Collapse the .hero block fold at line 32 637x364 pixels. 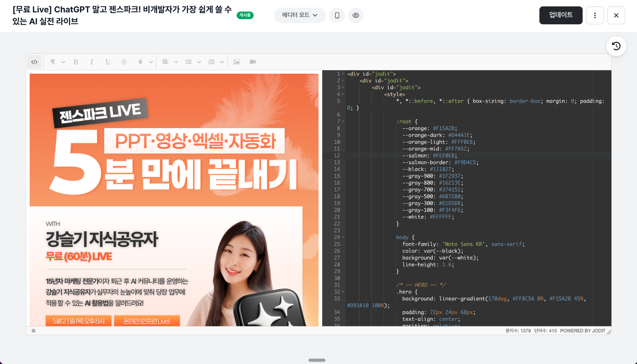(343, 292)
